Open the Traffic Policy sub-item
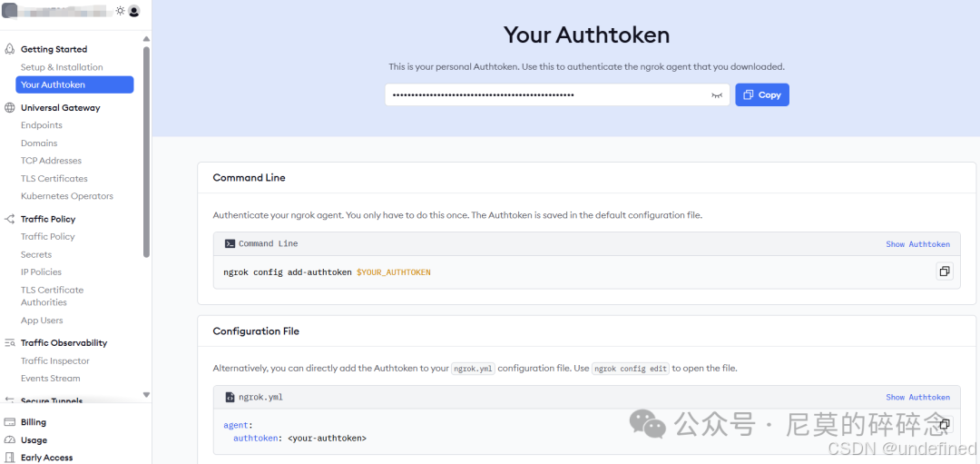The height and width of the screenshot is (464, 980). (47, 236)
